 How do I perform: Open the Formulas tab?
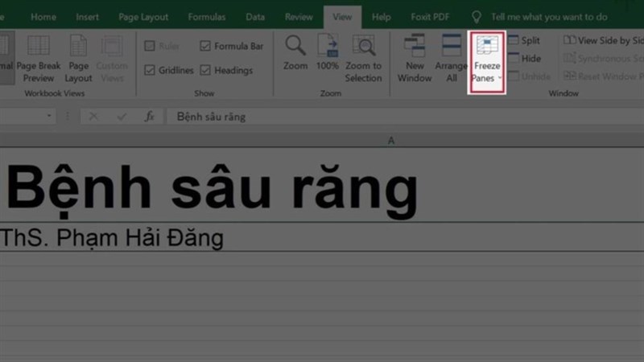coord(207,17)
